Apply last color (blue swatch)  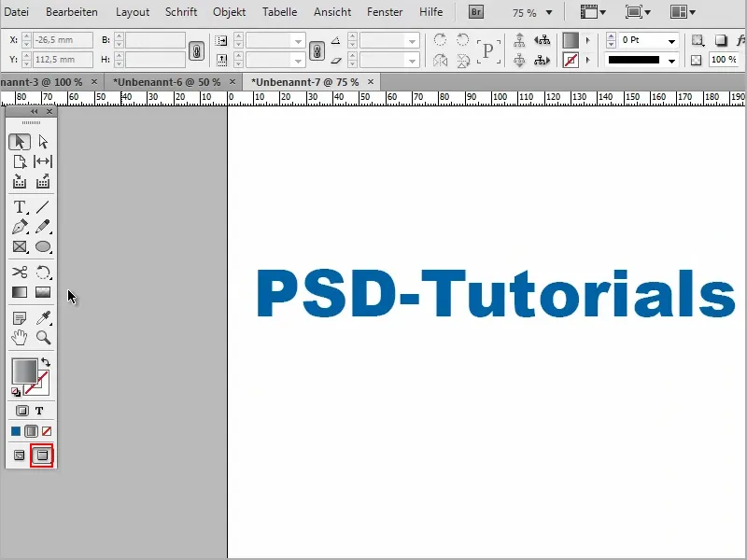tap(16, 431)
